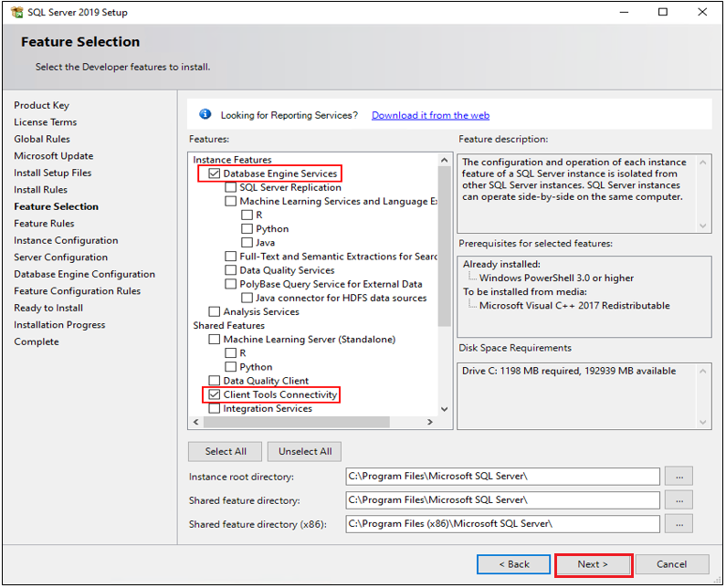Click the blue information icon
726x588 pixels.
[205, 115]
